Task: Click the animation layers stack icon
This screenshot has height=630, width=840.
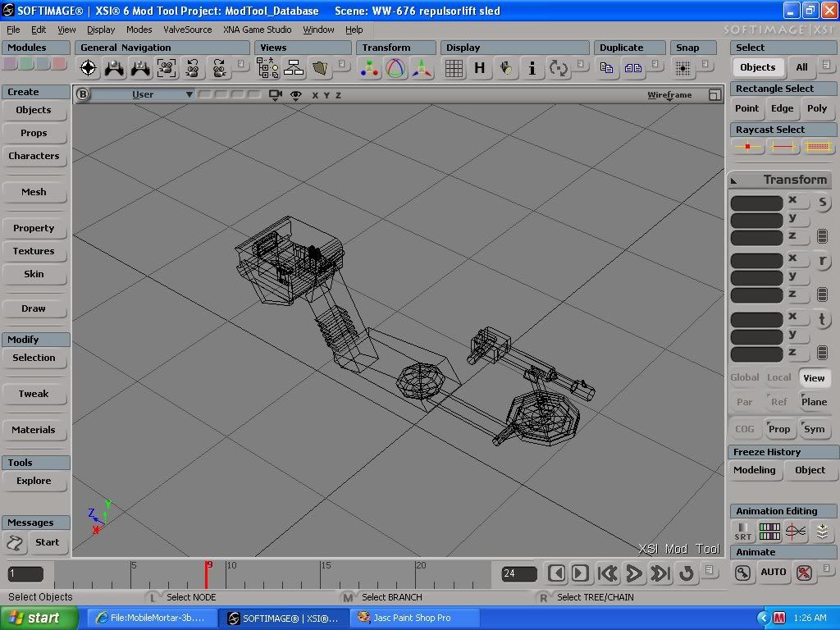Action: coord(822,532)
